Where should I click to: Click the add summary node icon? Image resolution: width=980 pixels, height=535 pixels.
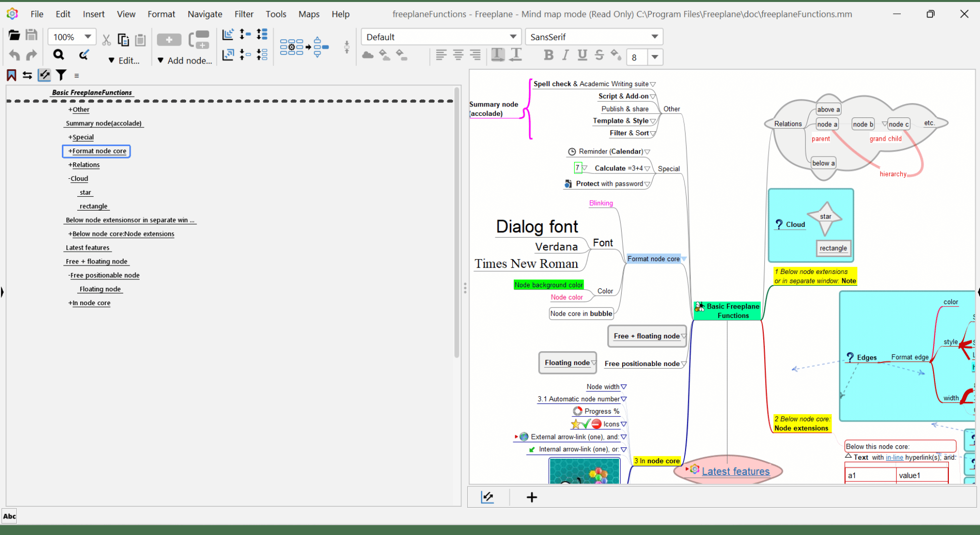click(x=199, y=40)
